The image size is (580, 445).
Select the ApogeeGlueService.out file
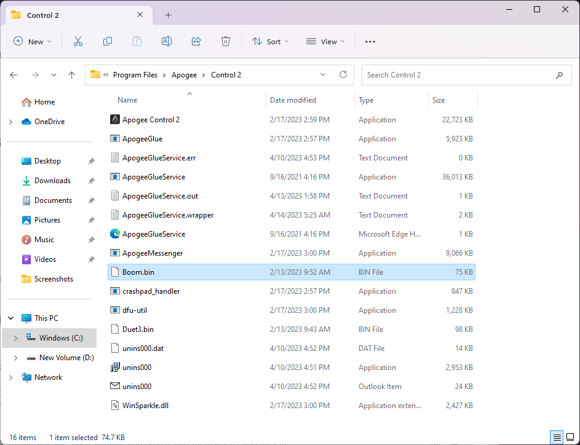pos(291,196)
